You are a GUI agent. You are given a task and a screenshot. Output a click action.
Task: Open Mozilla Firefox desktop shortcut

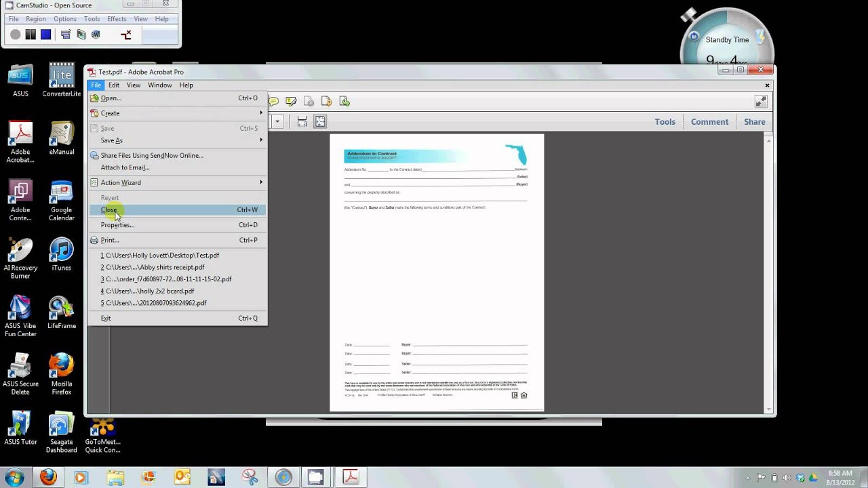coord(61,375)
